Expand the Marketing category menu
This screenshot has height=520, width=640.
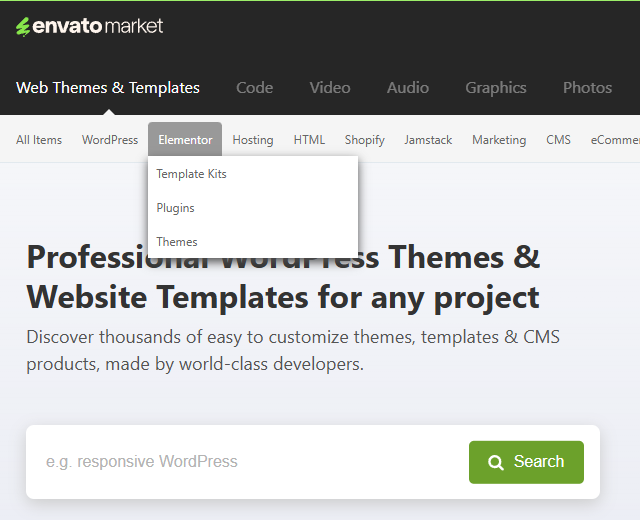(x=499, y=140)
